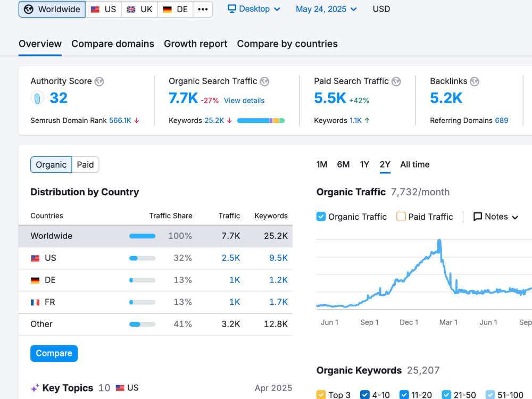Expand the Notes dropdown chevron
532x399 pixels.
click(x=515, y=218)
